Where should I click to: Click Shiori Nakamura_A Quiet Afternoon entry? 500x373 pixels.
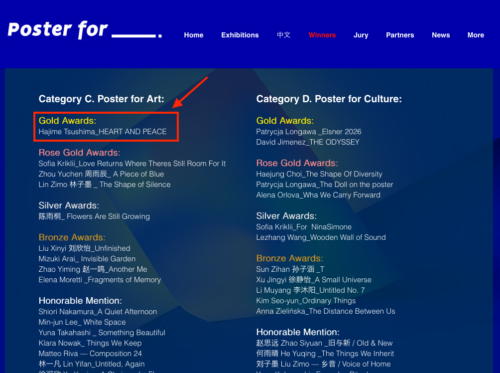coord(98,312)
